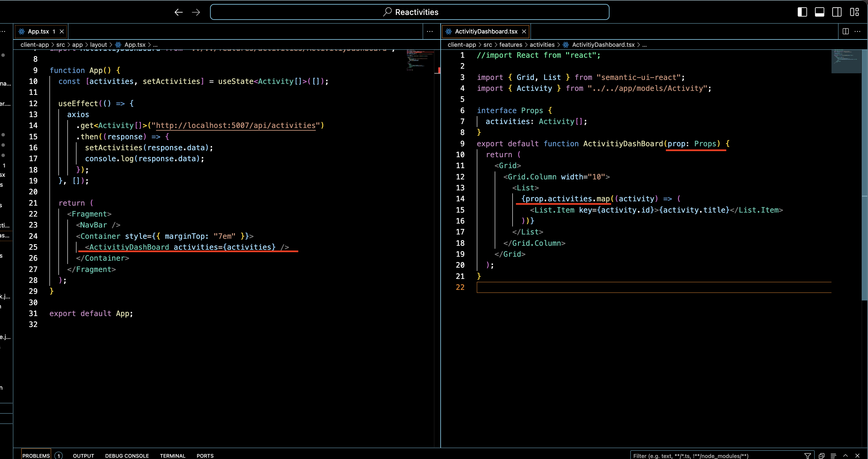This screenshot has width=868, height=459.
Task: Go forward with the right arrow
Action: point(196,12)
